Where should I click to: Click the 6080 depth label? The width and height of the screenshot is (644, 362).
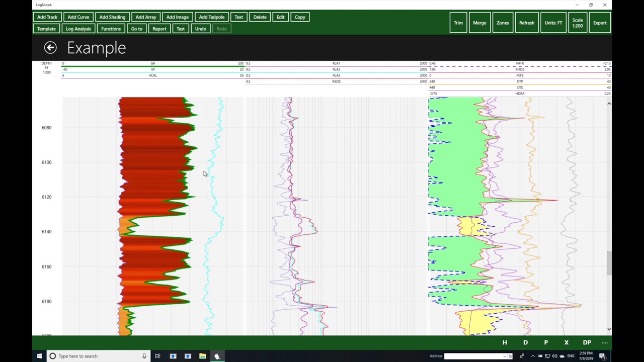point(46,128)
